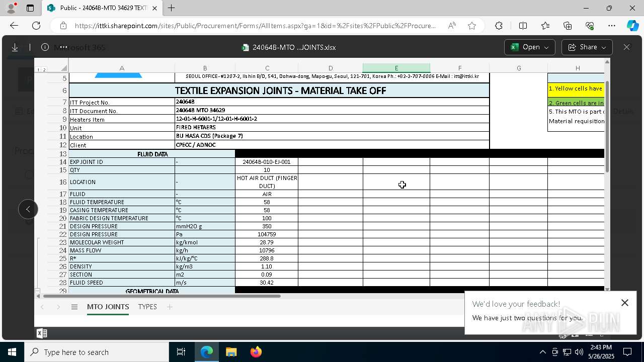Image resolution: width=644 pixels, height=362 pixels.
Task: Open the notifications center
Action: (x=627, y=352)
